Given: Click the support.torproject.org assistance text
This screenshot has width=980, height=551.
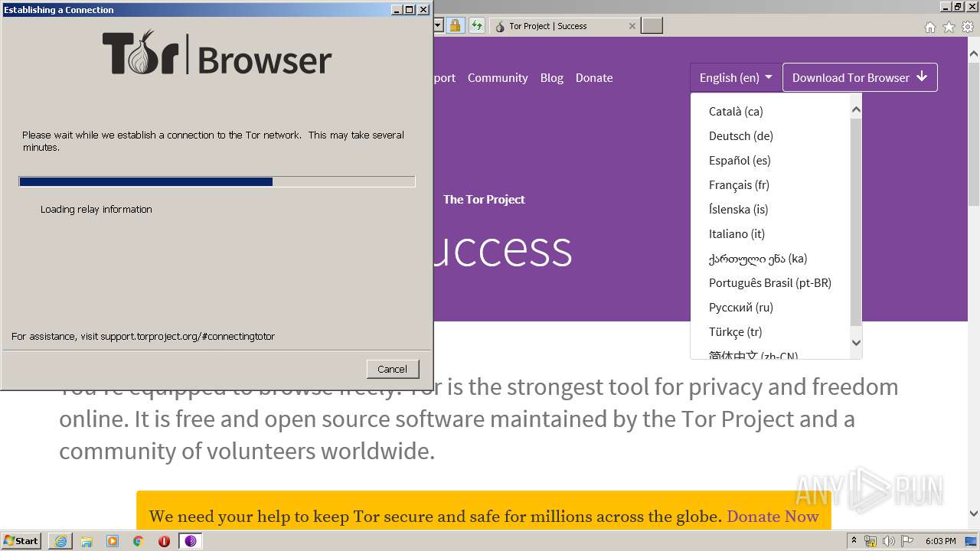Looking at the screenshot, I should click(x=143, y=336).
